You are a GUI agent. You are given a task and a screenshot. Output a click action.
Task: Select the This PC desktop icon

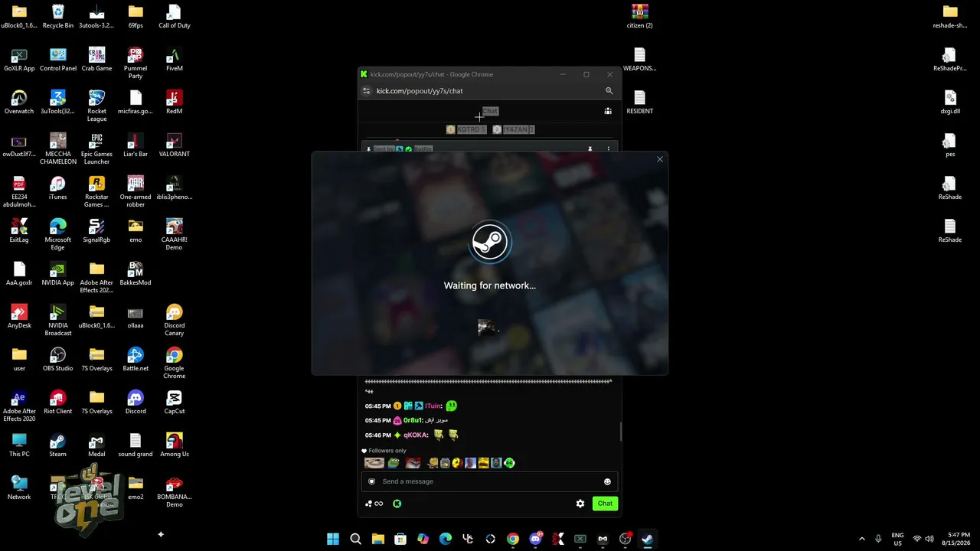pyautogui.click(x=19, y=445)
